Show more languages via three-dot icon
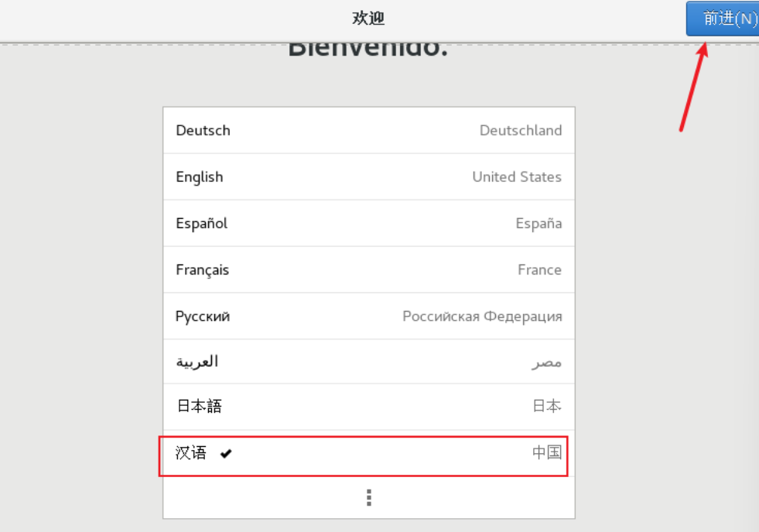This screenshot has width=759, height=532. 369,498
